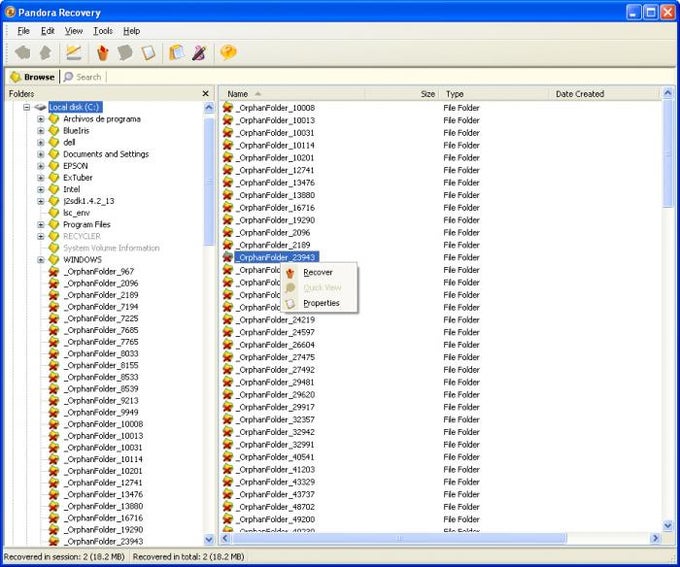Open the View menu
This screenshot has width=680, height=567.
point(74,31)
